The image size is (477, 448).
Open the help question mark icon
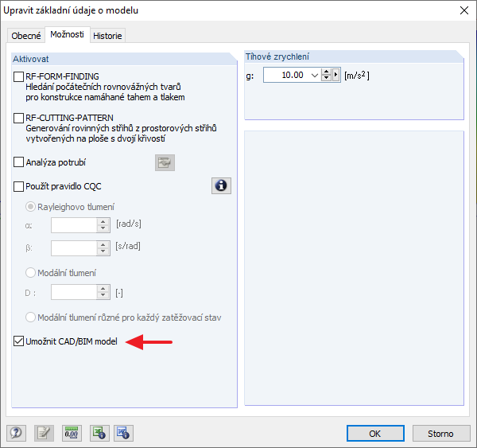click(16, 433)
